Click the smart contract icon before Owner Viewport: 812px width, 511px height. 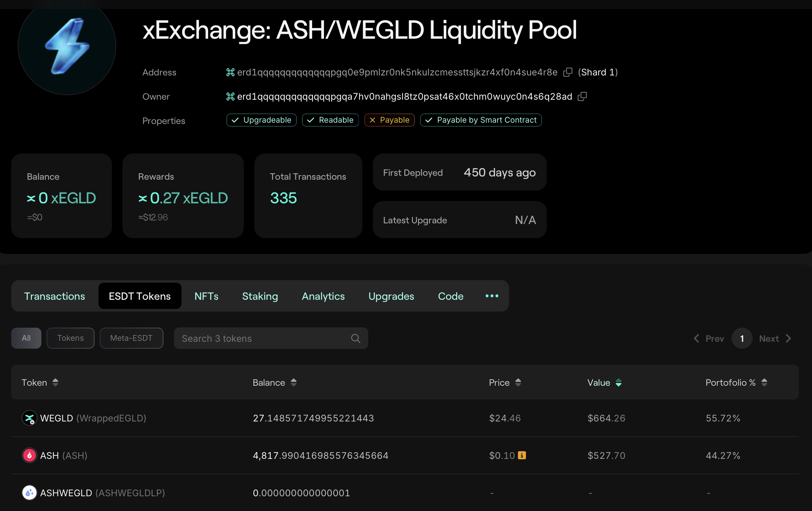click(230, 97)
